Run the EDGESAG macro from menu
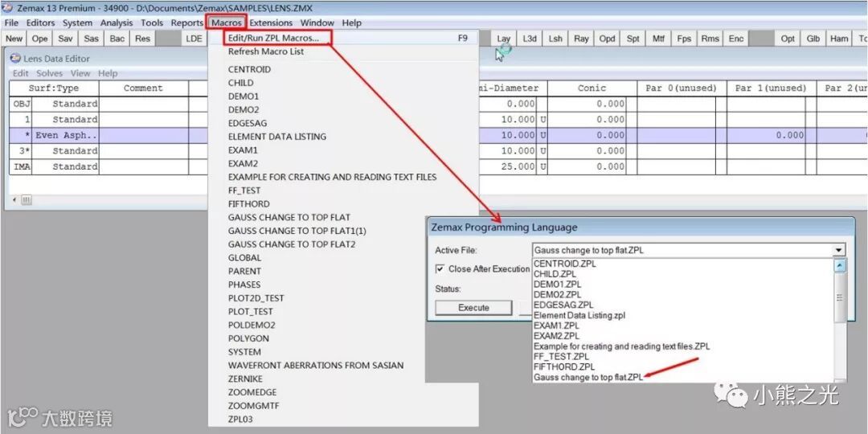Screen dimensions: 868x434 point(247,123)
